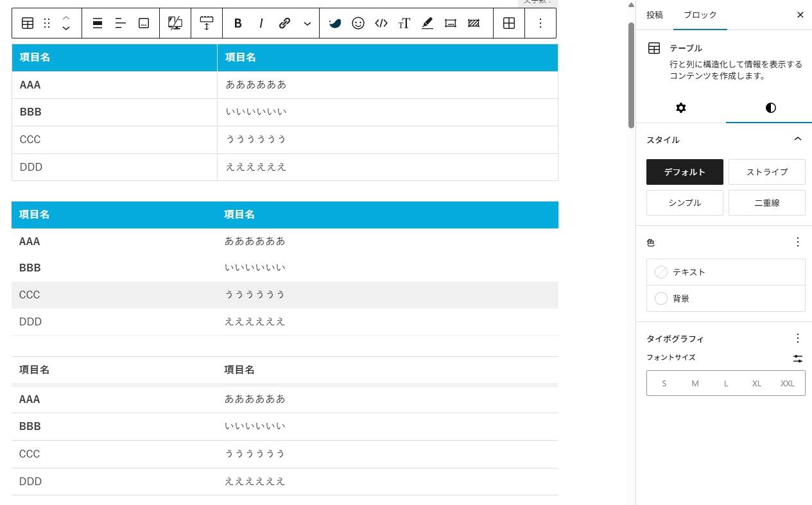
Task: Click the highlighter marker icon
Action: (428, 23)
